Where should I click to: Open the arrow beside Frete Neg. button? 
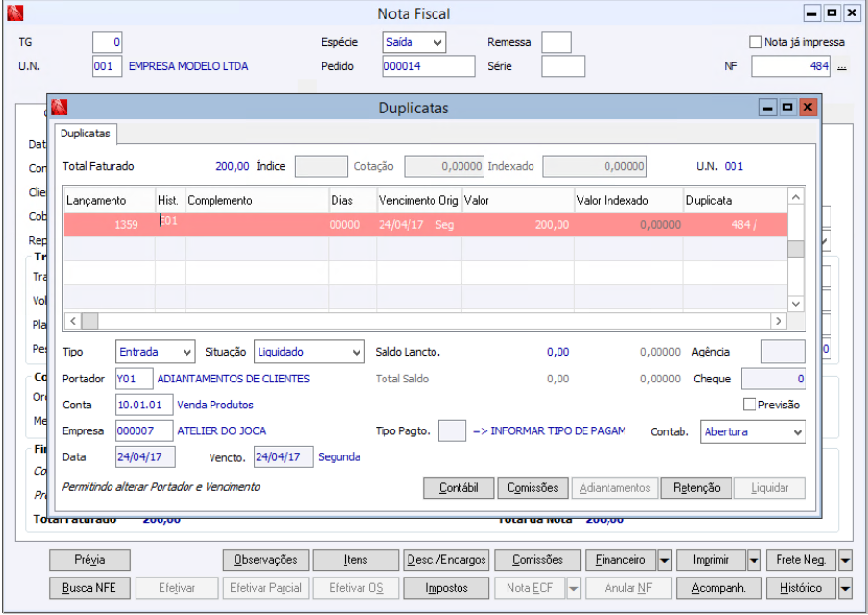[845, 559]
